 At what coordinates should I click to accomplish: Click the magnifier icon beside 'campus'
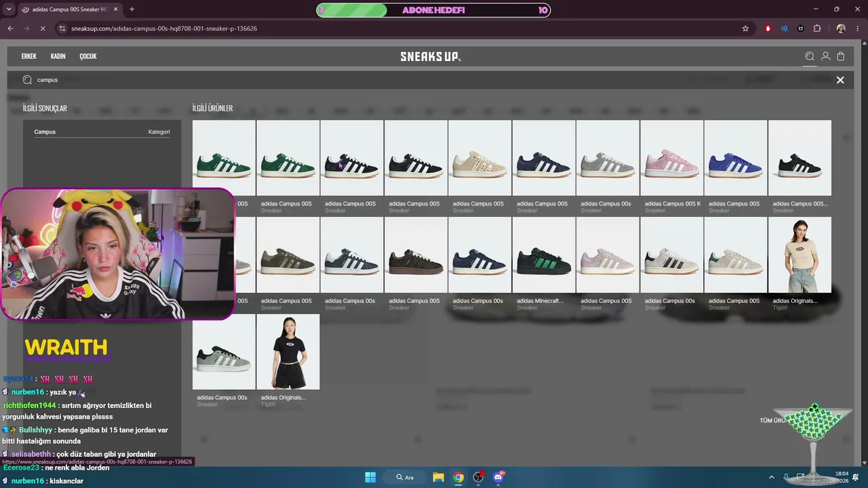pyautogui.click(x=28, y=80)
